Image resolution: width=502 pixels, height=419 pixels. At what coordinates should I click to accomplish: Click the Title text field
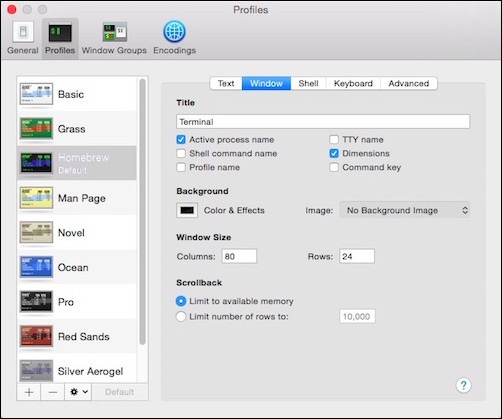point(323,122)
